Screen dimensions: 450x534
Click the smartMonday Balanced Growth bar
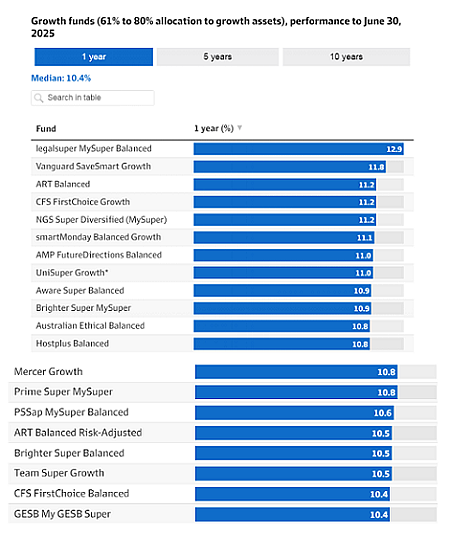(284, 237)
